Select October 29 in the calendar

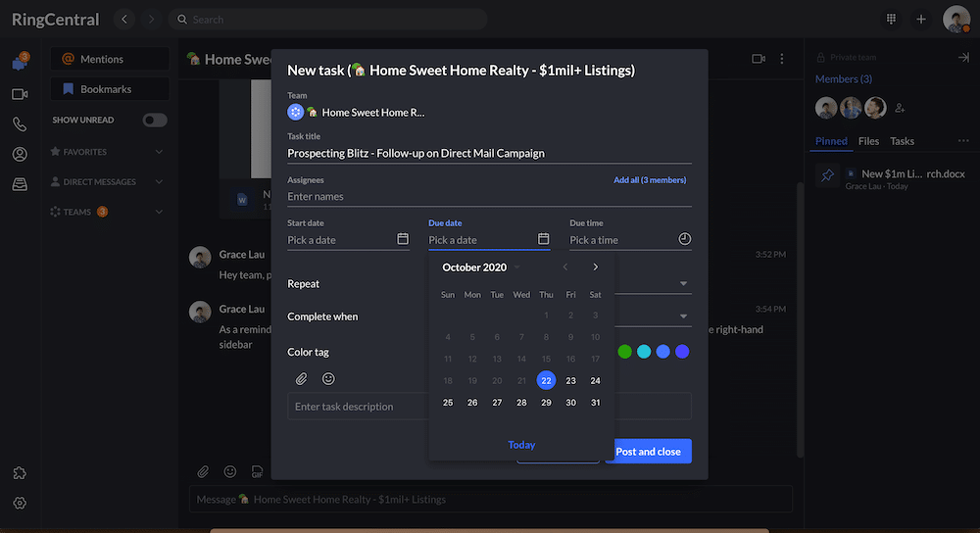pyautogui.click(x=546, y=403)
